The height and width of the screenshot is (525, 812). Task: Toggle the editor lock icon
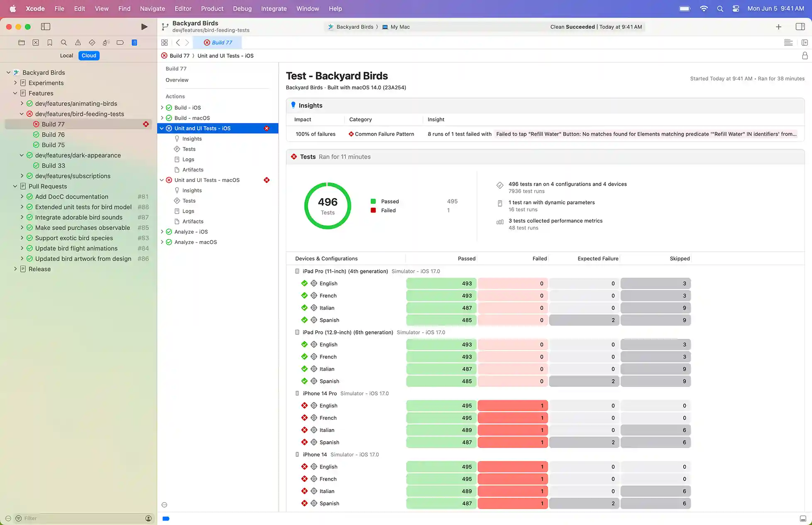pos(805,56)
